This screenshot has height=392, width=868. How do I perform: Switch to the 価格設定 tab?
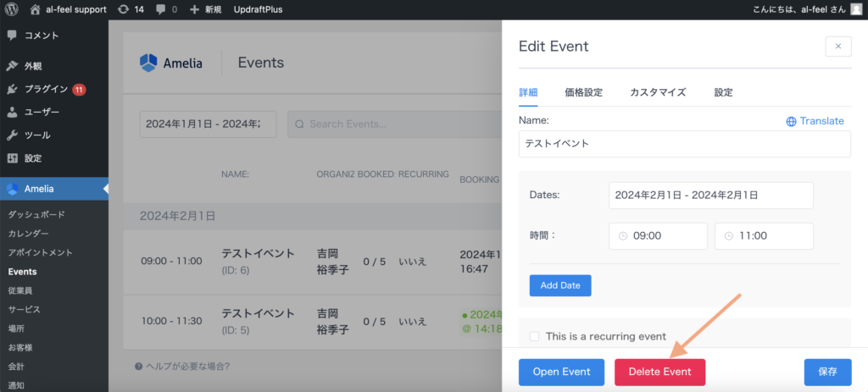(583, 92)
